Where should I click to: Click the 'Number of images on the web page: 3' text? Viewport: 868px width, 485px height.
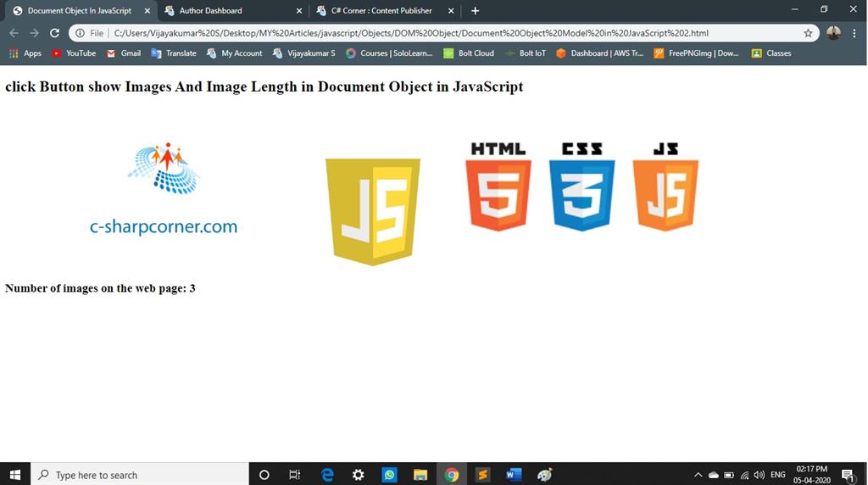click(100, 288)
